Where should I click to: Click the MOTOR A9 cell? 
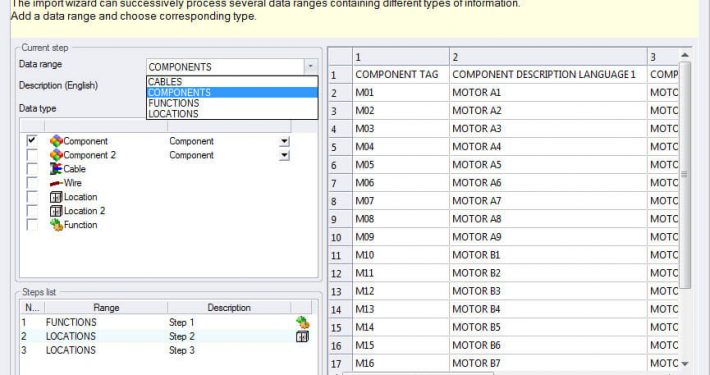click(x=548, y=237)
